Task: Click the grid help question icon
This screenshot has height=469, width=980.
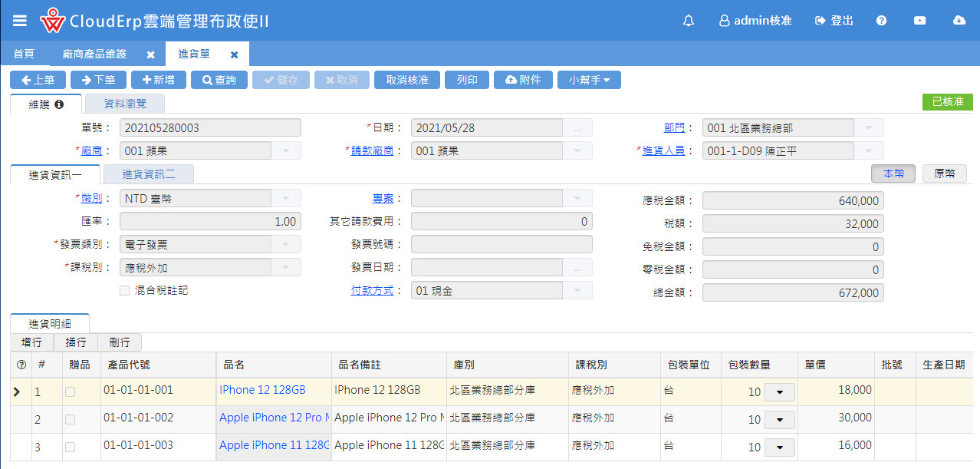Action: tap(21, 365)
